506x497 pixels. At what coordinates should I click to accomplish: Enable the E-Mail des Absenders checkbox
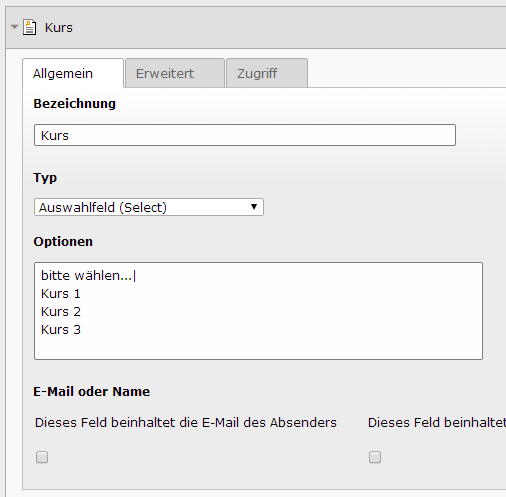point(42,457)
